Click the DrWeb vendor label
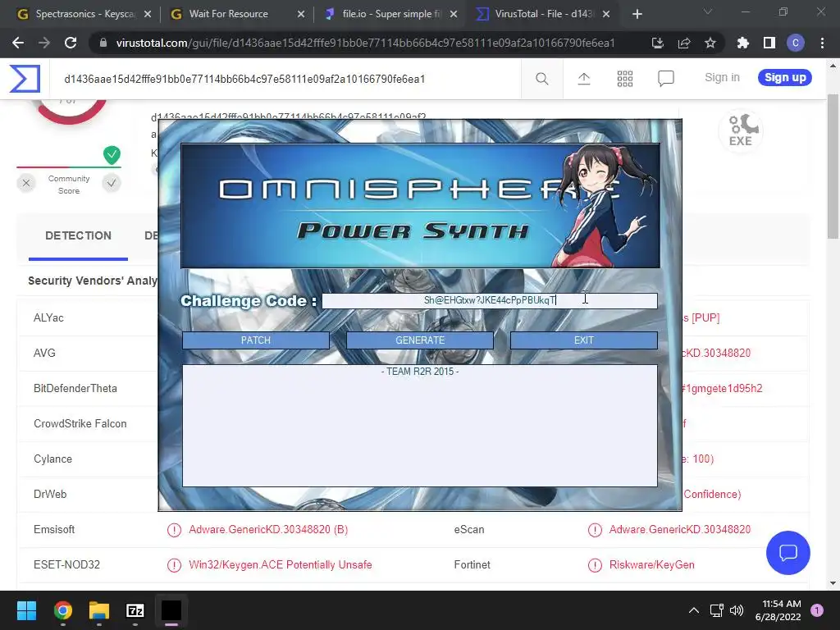Screen dimensions: 840x630 [50, 494]
